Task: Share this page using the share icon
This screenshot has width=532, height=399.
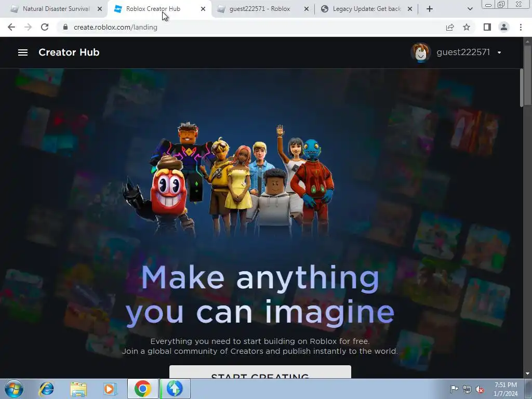Action: coord(450,27)
